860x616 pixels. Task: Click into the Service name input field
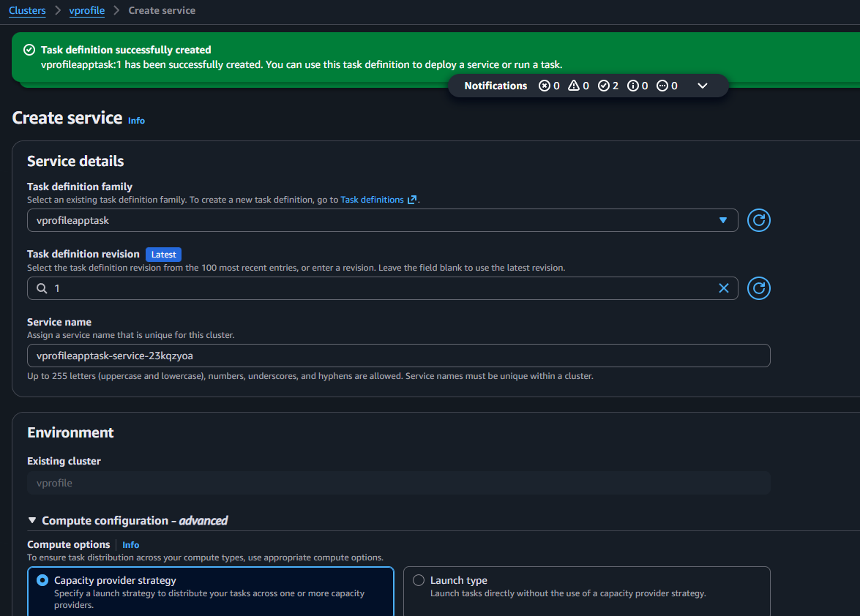pyautogui.click(x=399, y=356)
